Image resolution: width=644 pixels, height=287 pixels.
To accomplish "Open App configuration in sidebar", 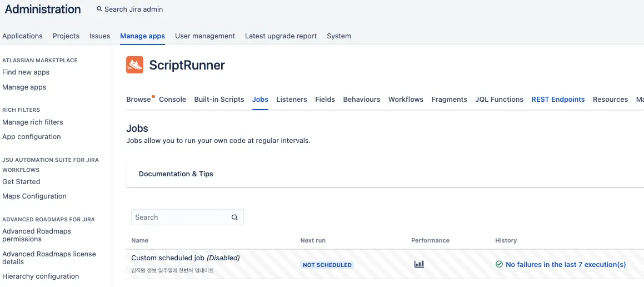I will tap(32, 136).
